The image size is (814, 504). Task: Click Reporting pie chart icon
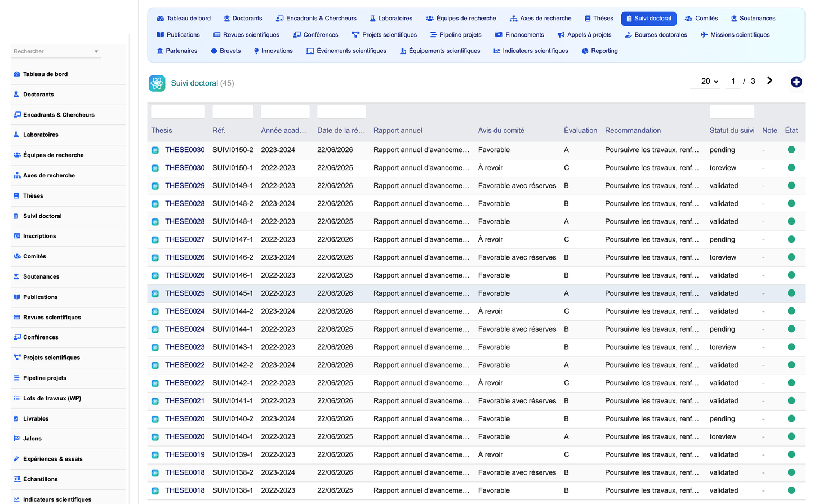[x=585, y=51]
